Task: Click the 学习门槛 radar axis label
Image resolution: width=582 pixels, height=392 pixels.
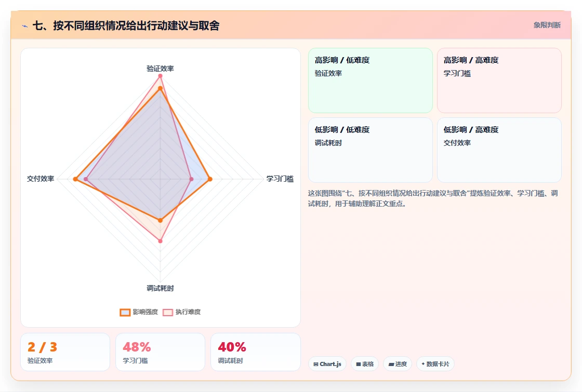Action: pos(280,179)
